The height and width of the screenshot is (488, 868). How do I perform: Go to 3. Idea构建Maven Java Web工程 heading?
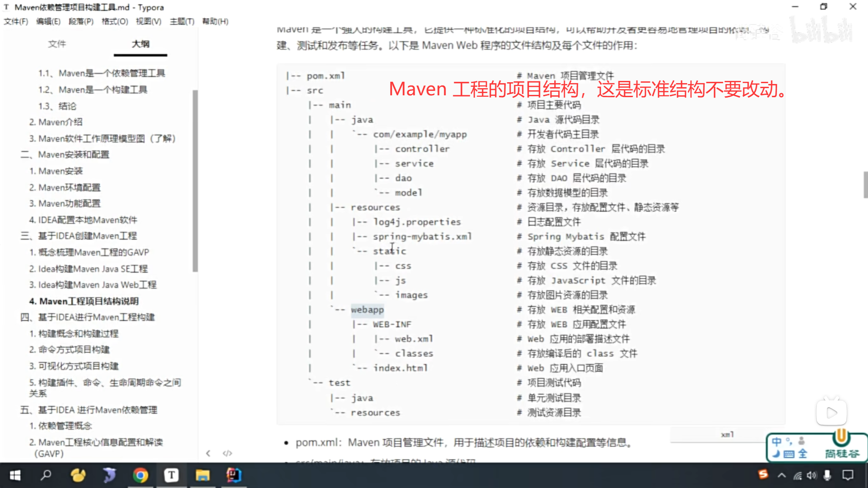click(x=93, y=285)
